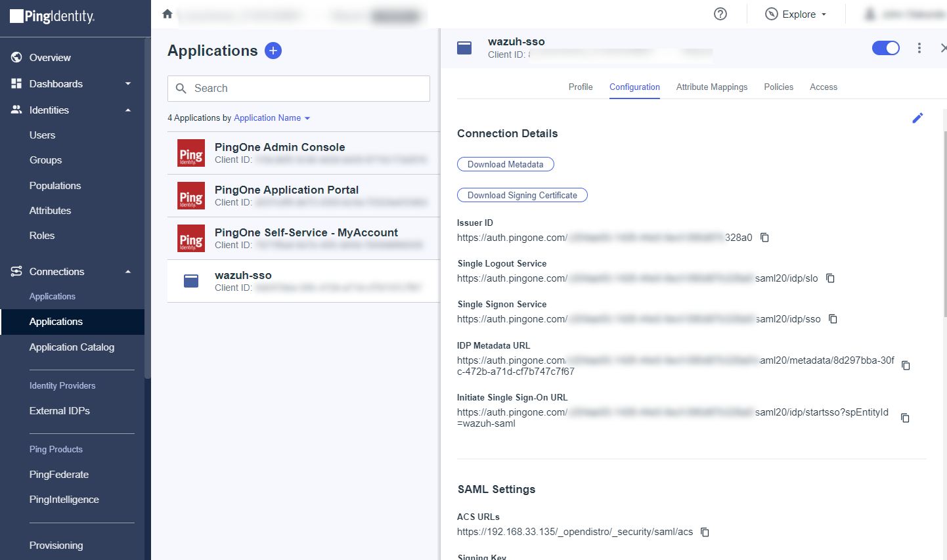Click Download Metadata button
Screen dimensions: 947x560
[505, 164]
